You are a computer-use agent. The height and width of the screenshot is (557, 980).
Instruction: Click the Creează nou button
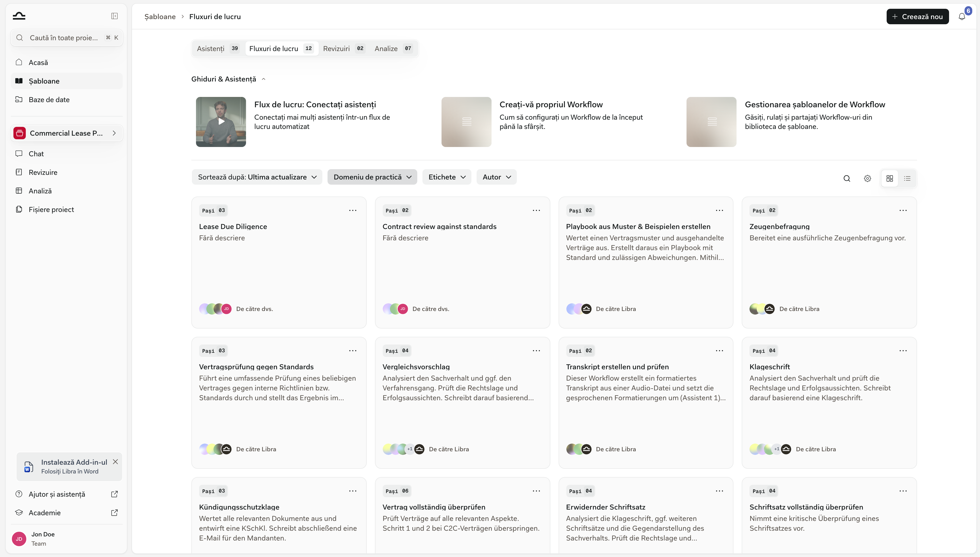point(918,17)
